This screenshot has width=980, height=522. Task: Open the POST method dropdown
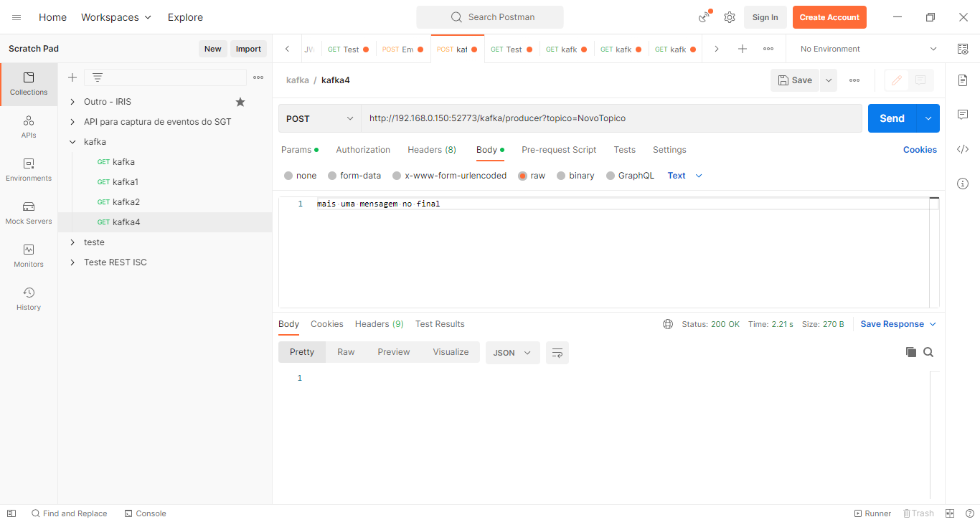[320, 118]
